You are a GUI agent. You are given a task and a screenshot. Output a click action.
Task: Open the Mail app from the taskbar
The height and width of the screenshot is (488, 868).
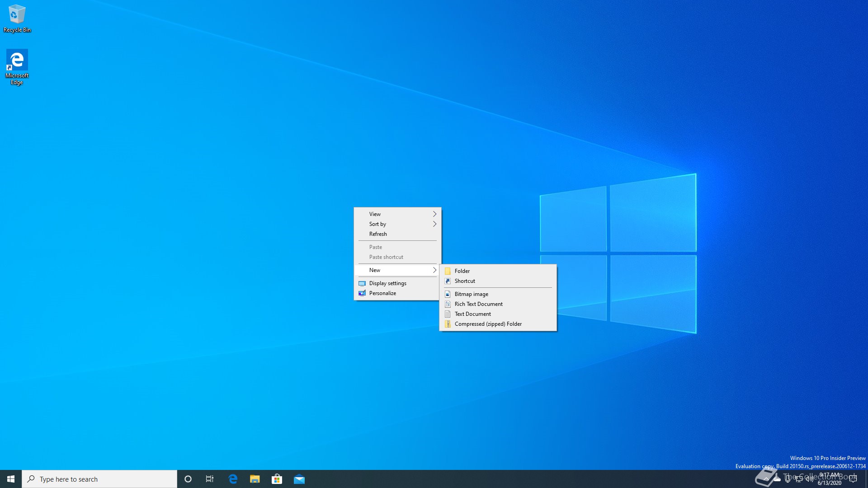(299, 479)
